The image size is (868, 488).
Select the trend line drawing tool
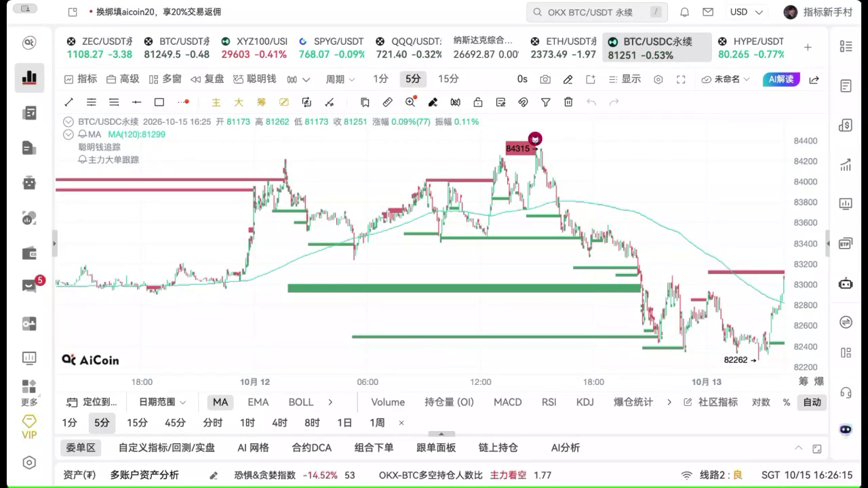[68, 102]
